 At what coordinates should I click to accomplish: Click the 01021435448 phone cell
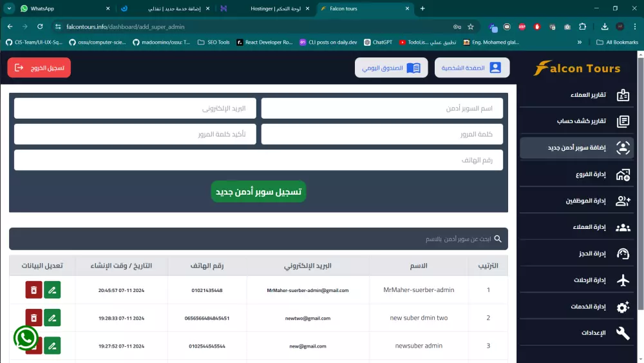pyautogui.click(x=207, y=290)
